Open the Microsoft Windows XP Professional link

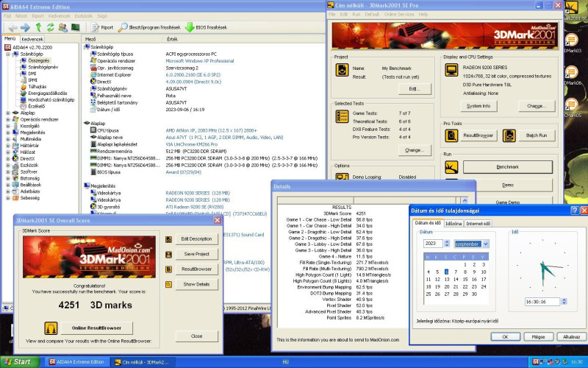200,61
